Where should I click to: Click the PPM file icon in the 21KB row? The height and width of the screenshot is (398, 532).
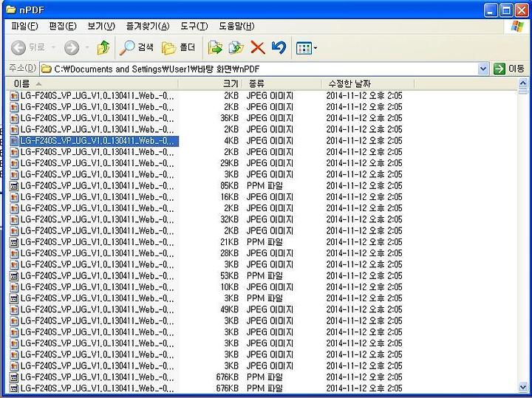[14, 242]
